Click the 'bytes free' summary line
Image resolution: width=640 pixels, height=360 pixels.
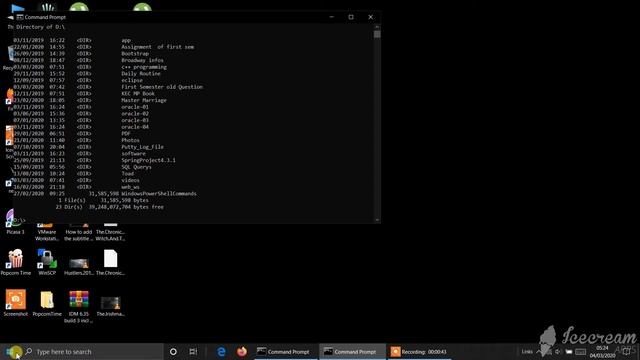click(x=109, y=207)
